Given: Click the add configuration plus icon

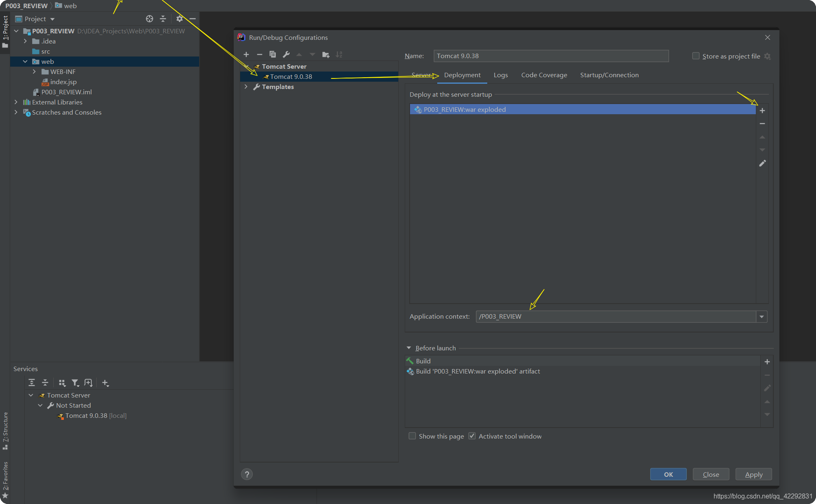Looking at the screenshot, I should (246, 54).
